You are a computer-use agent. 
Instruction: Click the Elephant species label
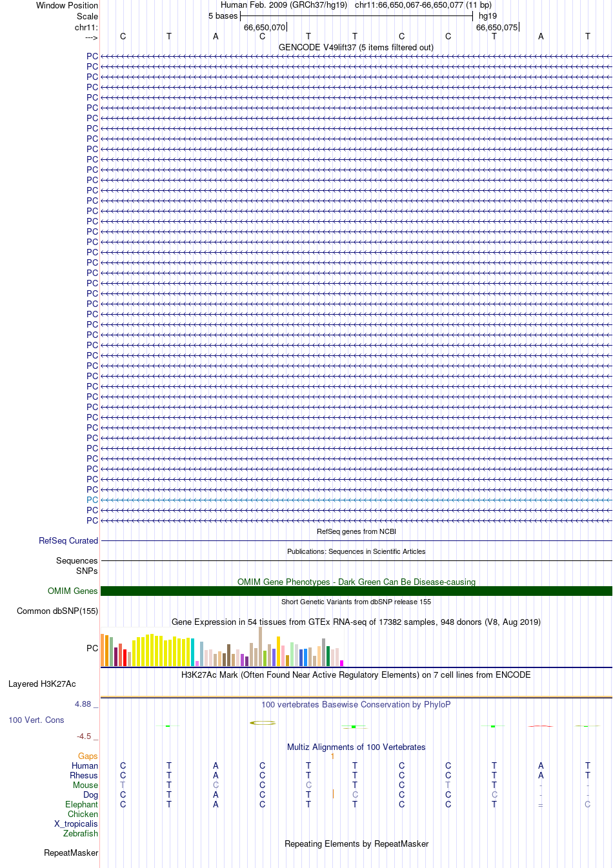click(x=81, y=804)
